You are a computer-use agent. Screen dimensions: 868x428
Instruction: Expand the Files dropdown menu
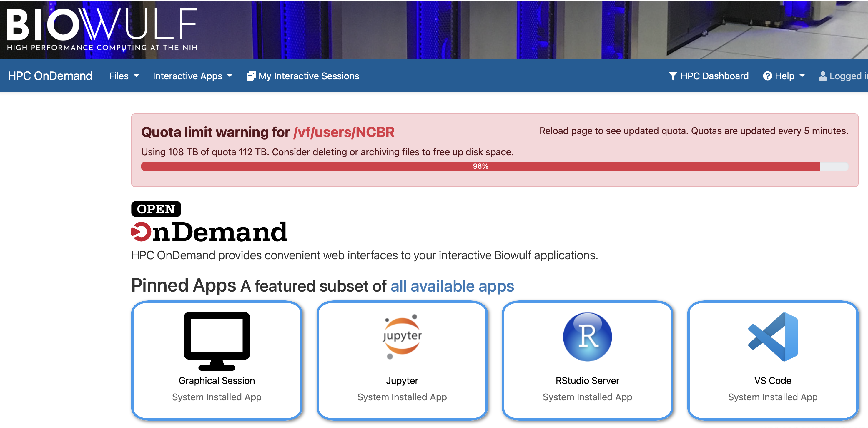click(x=124, y=76)
